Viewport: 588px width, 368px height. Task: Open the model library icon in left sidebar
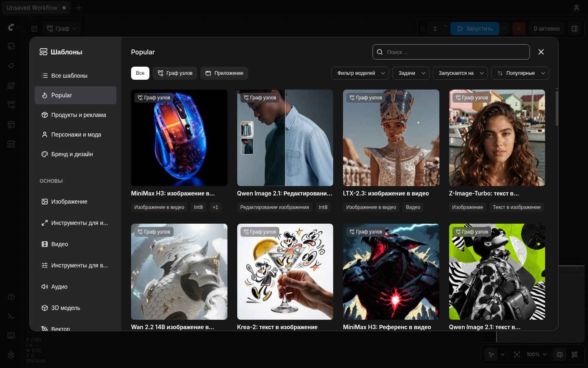(x=11, y=85)
